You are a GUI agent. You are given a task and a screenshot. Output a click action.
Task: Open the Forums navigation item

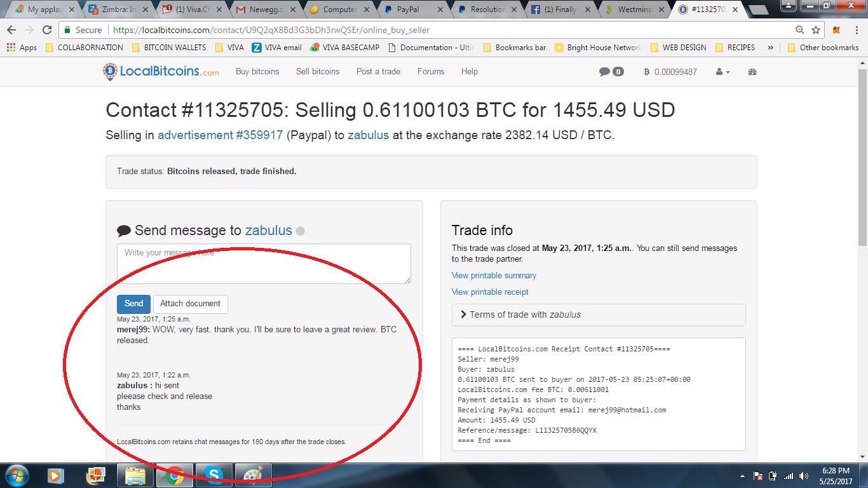pyautogui.click(x=431, y=71)
